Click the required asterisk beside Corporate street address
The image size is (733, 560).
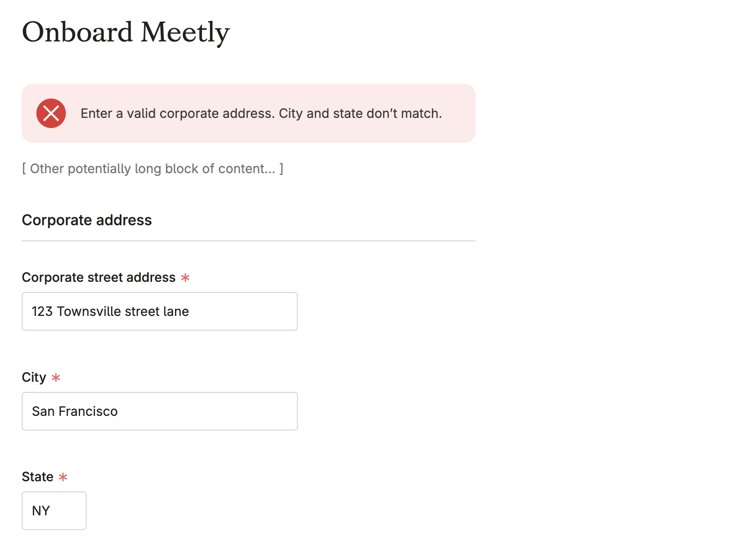[186, 278]
